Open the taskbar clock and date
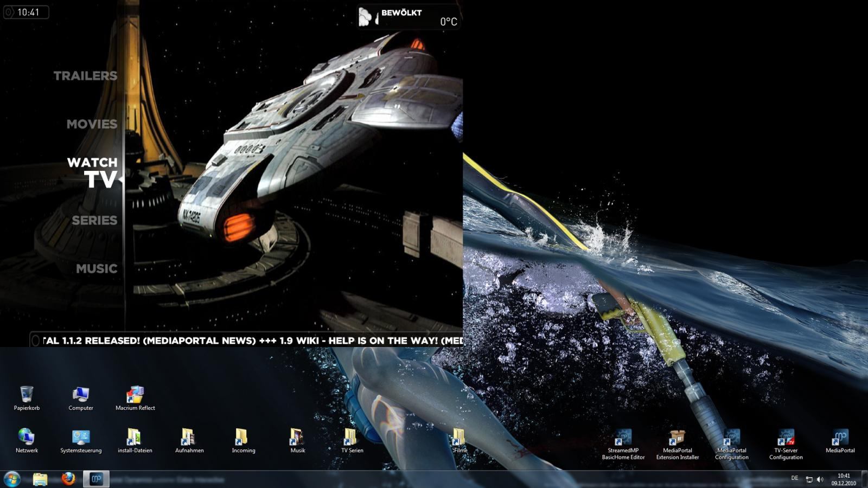 [x=844, y=479]
